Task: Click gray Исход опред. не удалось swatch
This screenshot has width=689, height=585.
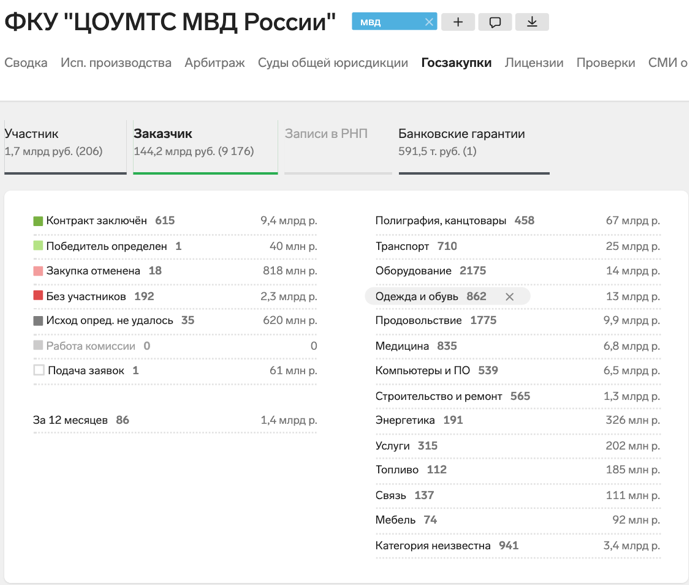Action: tap(38, 320)
